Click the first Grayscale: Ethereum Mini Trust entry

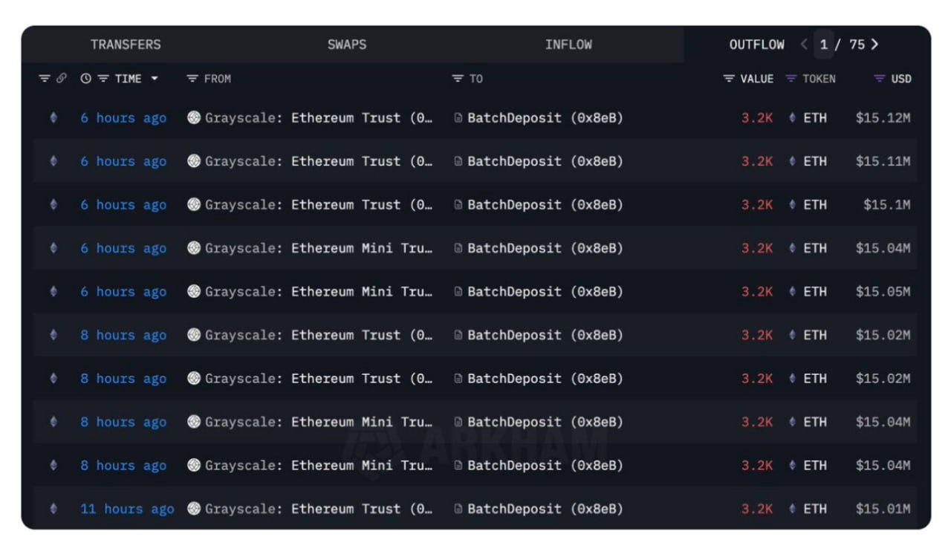coord(318,248)
